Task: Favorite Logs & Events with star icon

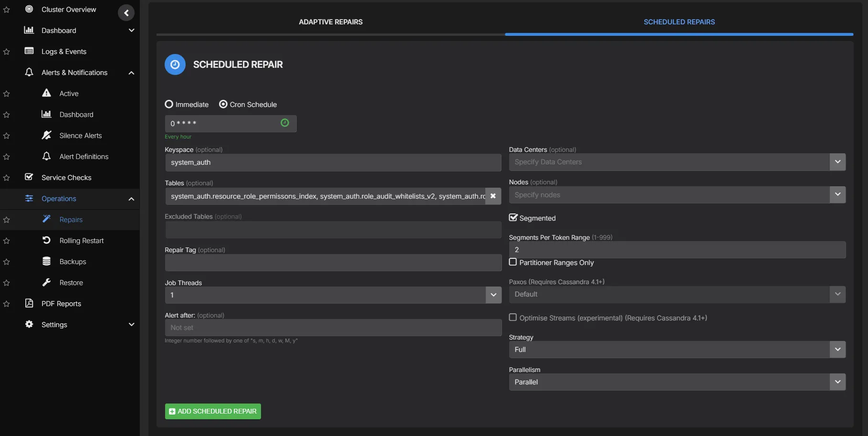Action: coord(7,52)
